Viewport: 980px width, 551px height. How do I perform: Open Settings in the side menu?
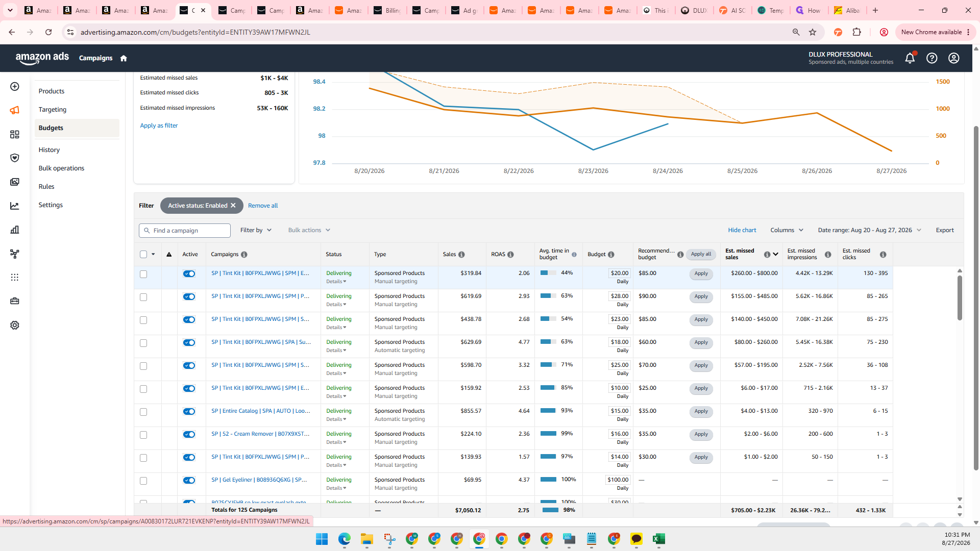click(51, 205)
